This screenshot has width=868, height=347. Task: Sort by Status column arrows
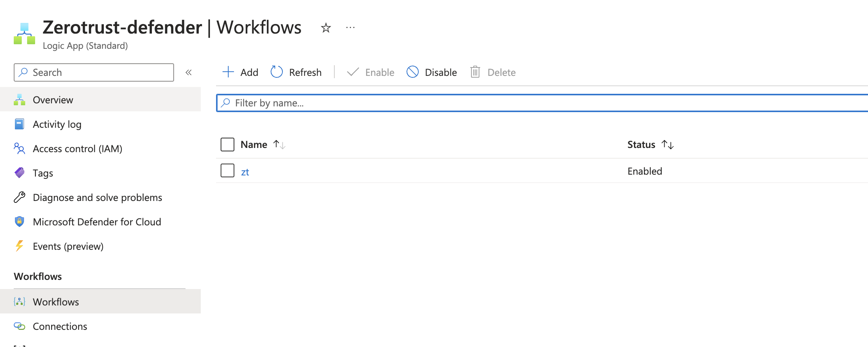pyautogui.click(x=668, y=145)
